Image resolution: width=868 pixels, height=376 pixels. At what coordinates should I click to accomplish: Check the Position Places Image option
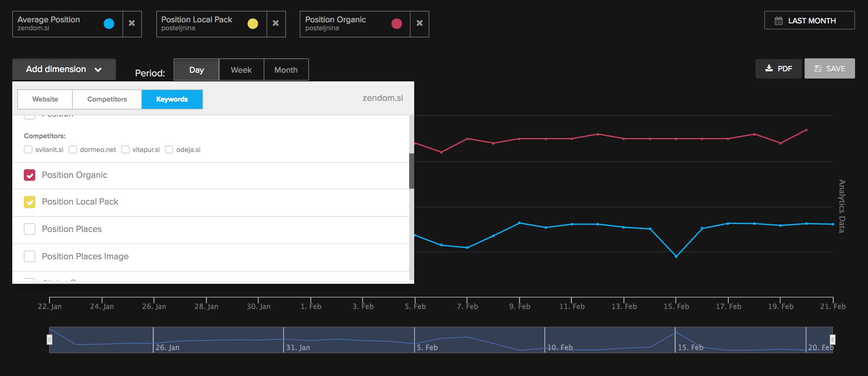[x=30, y=256]
